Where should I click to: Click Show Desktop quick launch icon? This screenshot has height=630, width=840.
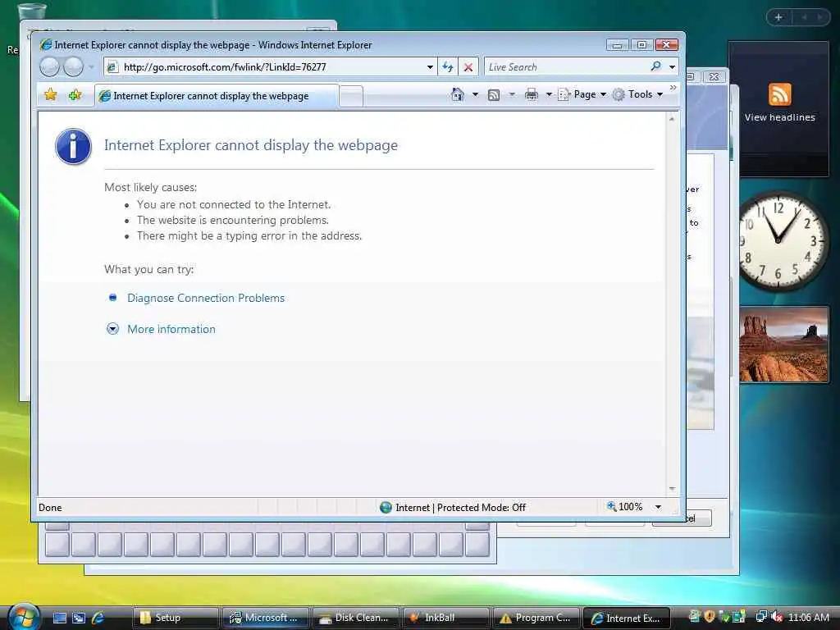[x=59, y=619]
